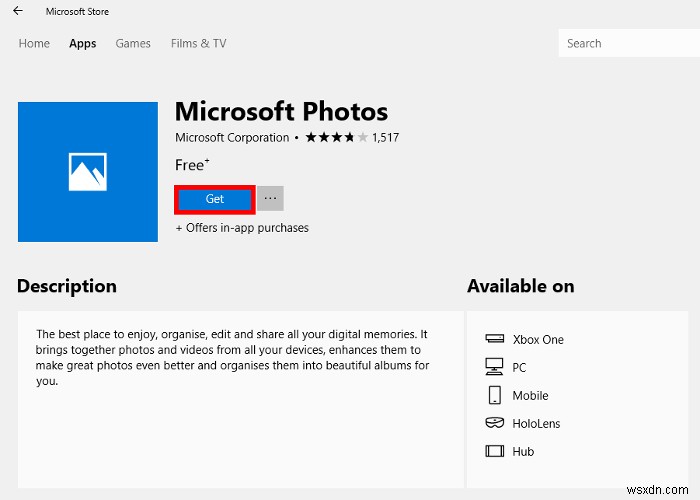Switch to the Apps tab
The image size is (700, 500).
[x=83, y=43]
